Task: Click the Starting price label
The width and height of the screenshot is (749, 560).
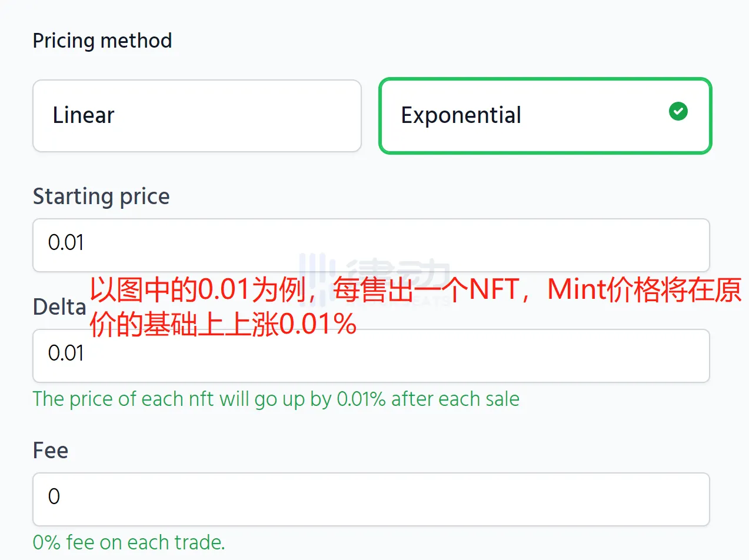Action: point(101,196)
